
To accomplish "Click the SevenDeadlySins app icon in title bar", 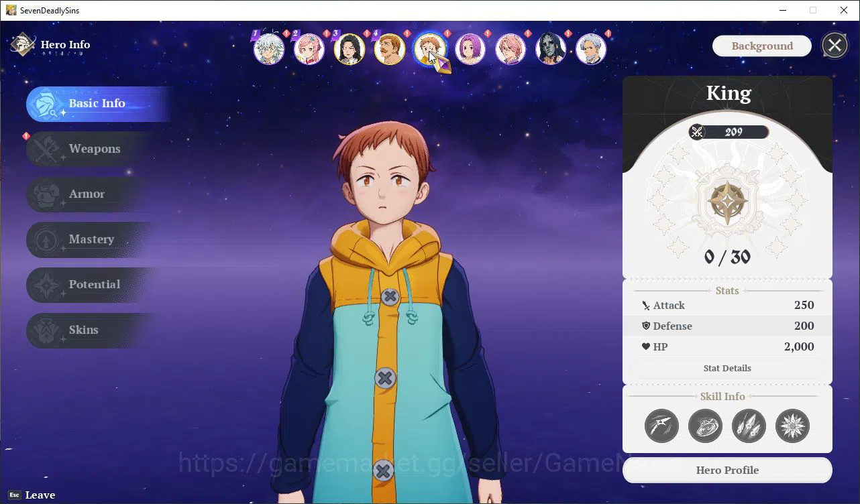I will 11,10.
